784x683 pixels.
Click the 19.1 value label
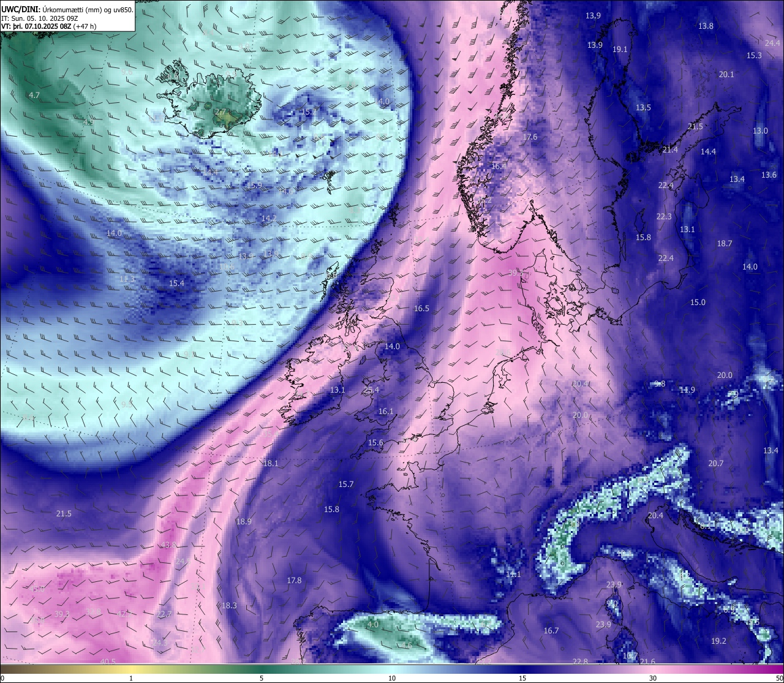point(620,50)
